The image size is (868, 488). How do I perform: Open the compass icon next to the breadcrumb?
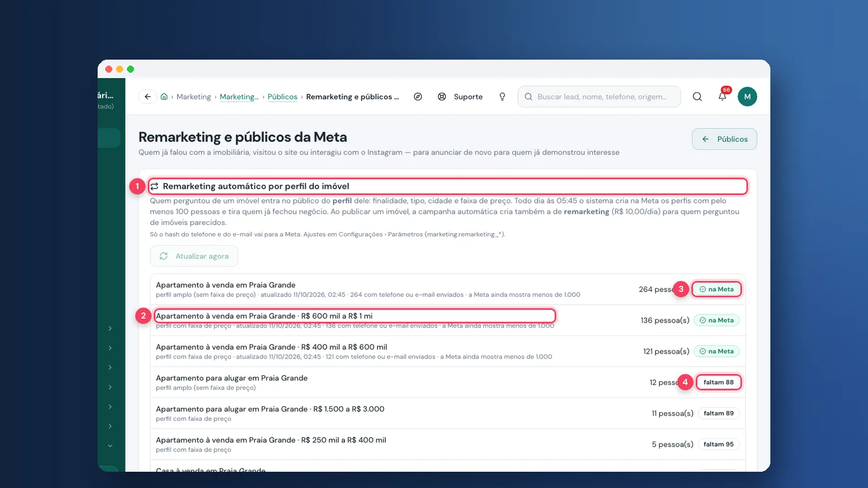point(418,97)
